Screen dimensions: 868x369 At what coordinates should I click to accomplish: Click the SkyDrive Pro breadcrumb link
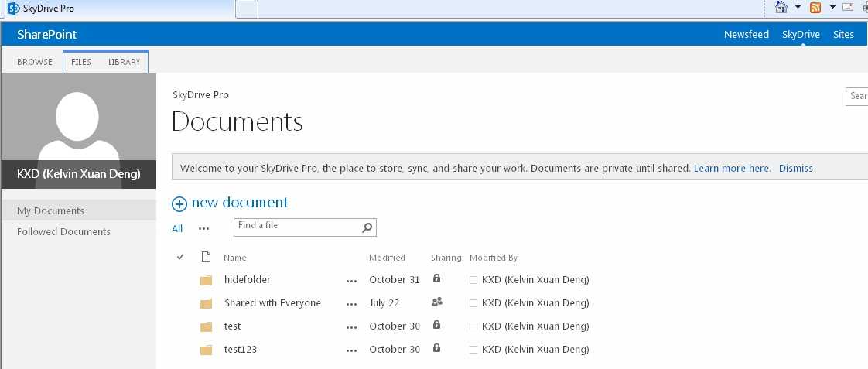tap(200, 94)
